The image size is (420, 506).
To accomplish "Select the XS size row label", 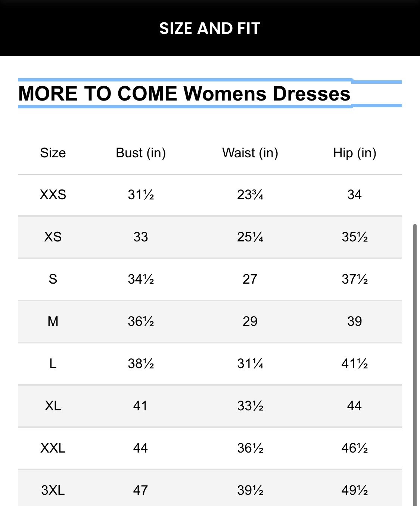I will click(x=53, y=237).
